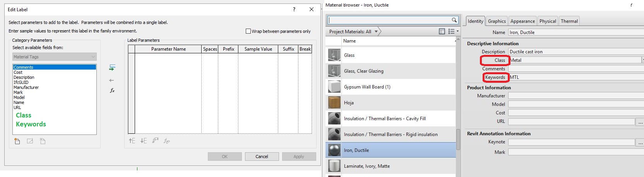Click the search magnifier icon in Material Browser

[454, 20]
